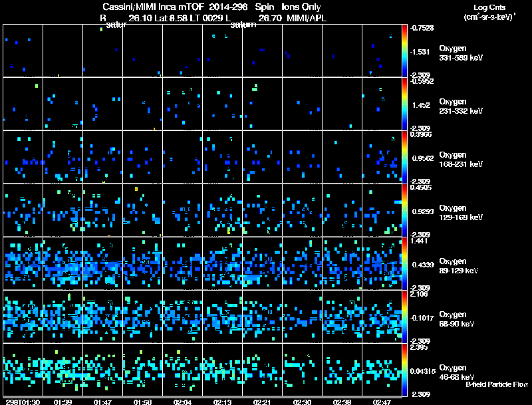Select the 01:39 time axis label
The width and height of the screenshot is (532, 405).
[63, 402]
